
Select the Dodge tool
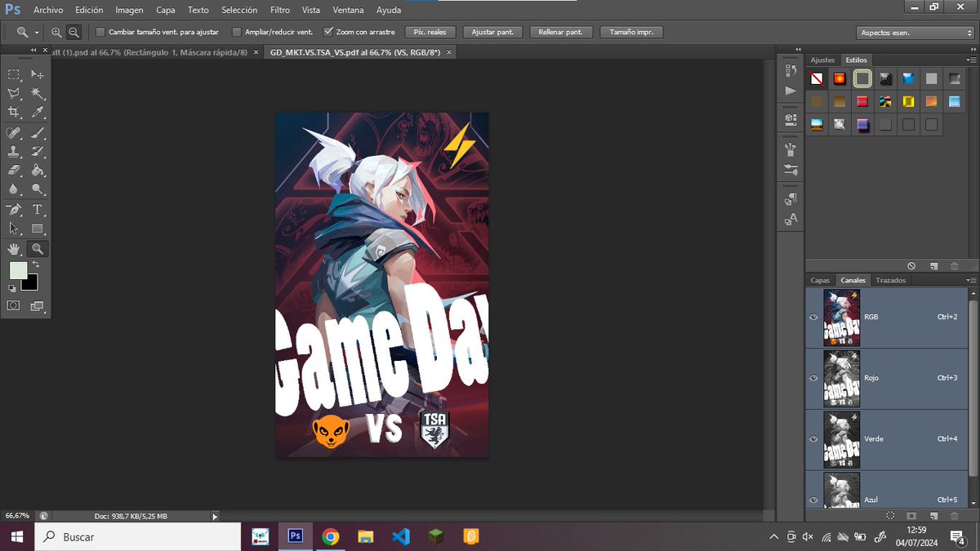[38, 189]
